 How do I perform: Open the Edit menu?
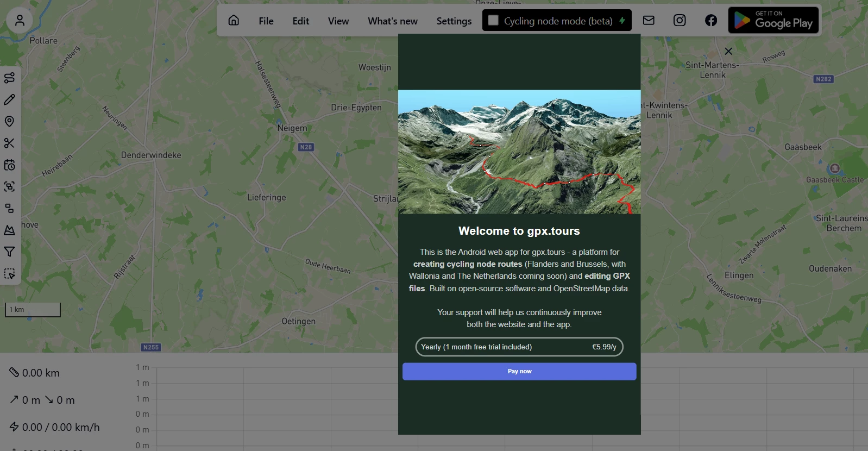pos(300,21)
